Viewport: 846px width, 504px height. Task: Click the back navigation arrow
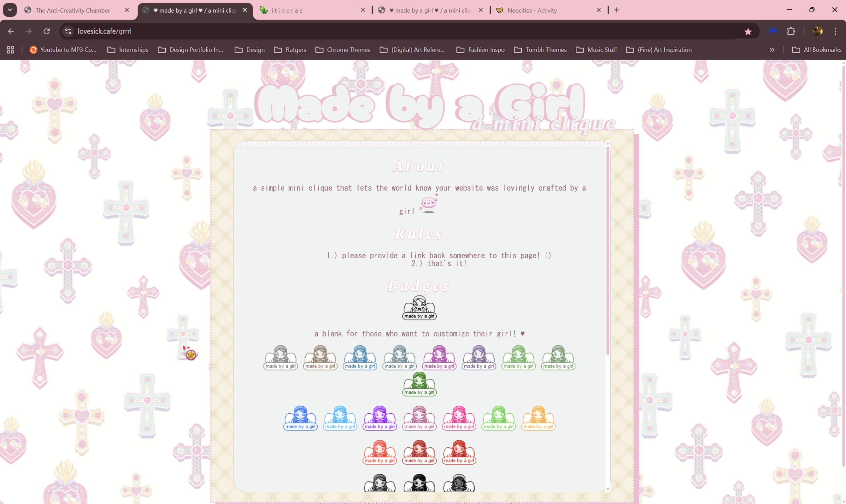pyautogui.click(x=11, y=31)
